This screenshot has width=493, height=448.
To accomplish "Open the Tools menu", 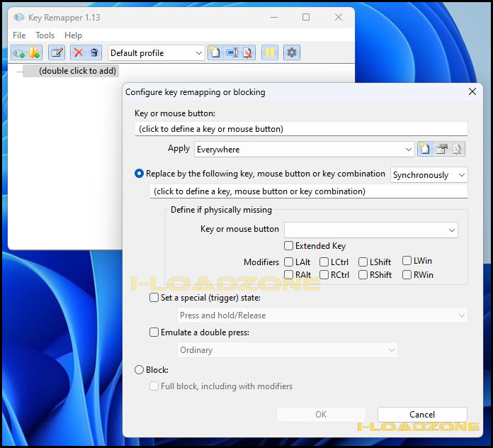I will 45,35.
